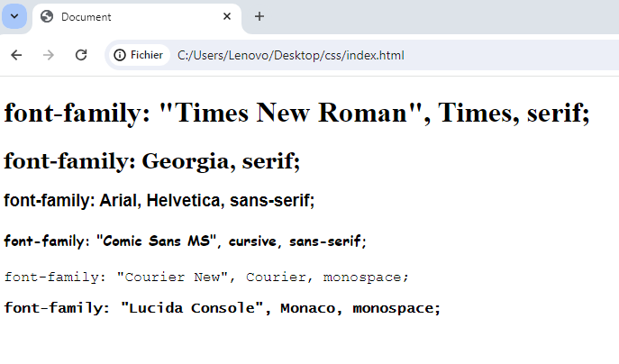
Task: Select the Document tab
Action: pos(137,17)
